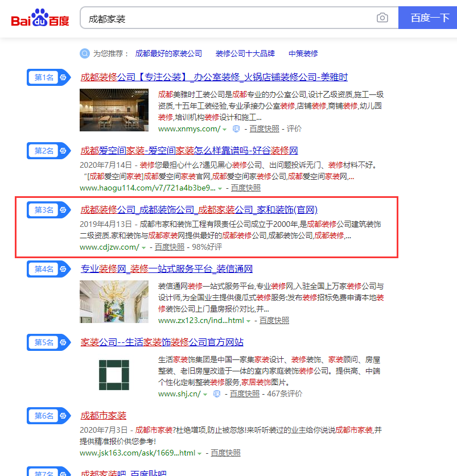Select suggested search 成都最好的家装公司
The image size is (457, 476).
(x=168, y=53)
